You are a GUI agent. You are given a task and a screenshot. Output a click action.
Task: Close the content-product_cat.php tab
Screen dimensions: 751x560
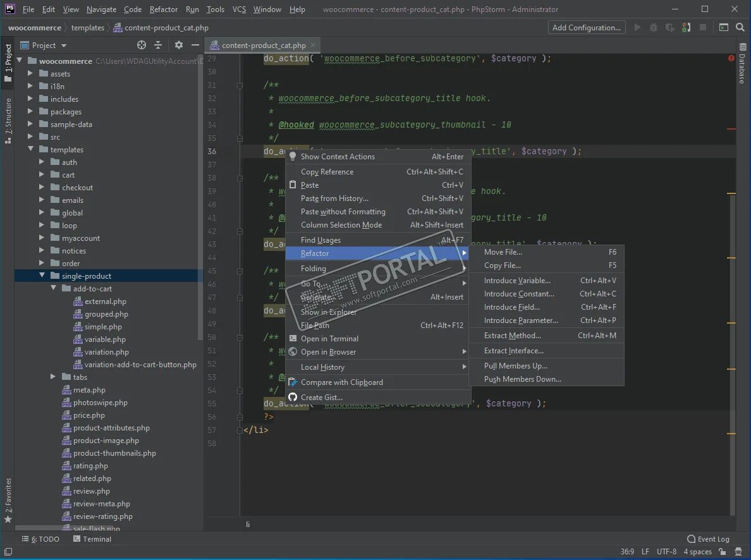click(x=314, y=45)
